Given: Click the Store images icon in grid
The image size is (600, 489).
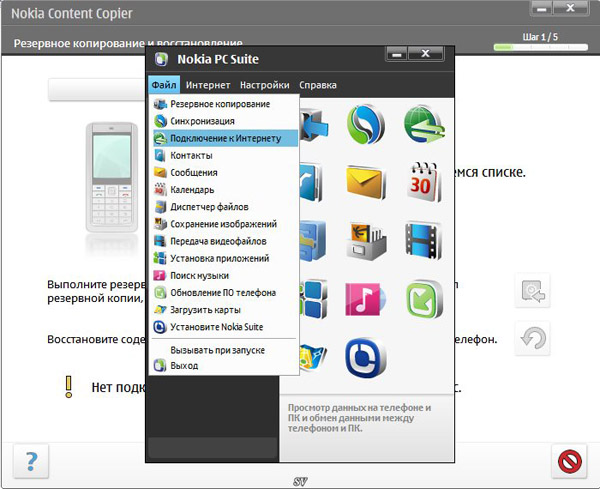Looking at the screenshot, I should tap(366, 240).
